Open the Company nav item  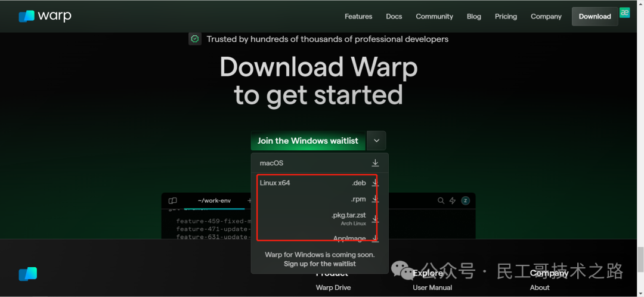546,17
